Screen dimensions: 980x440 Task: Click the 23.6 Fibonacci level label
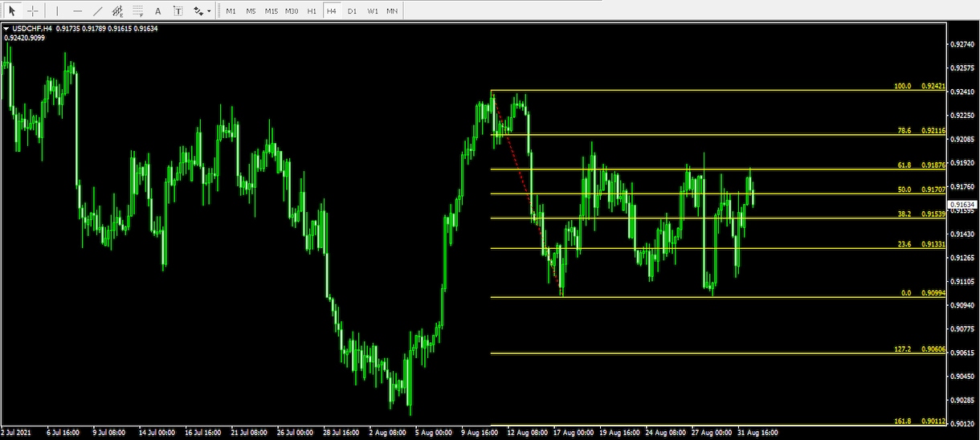coord(904,244)
